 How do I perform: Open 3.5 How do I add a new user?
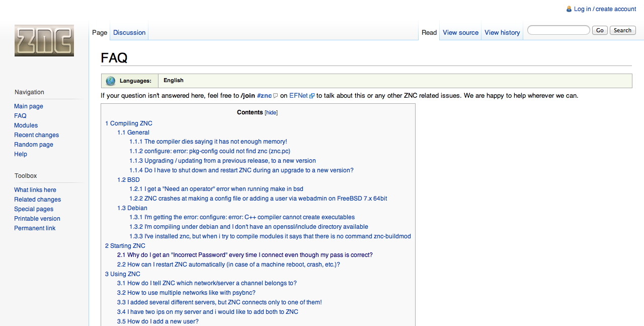pyautogui.click(x=158, y=321)
